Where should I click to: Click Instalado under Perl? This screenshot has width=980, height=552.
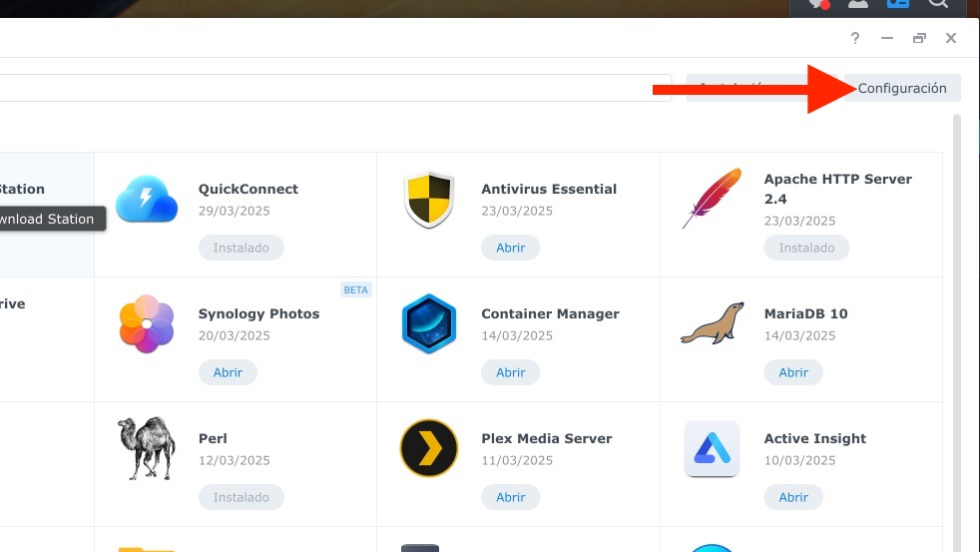pyautogui.click(x=242, y=497)
